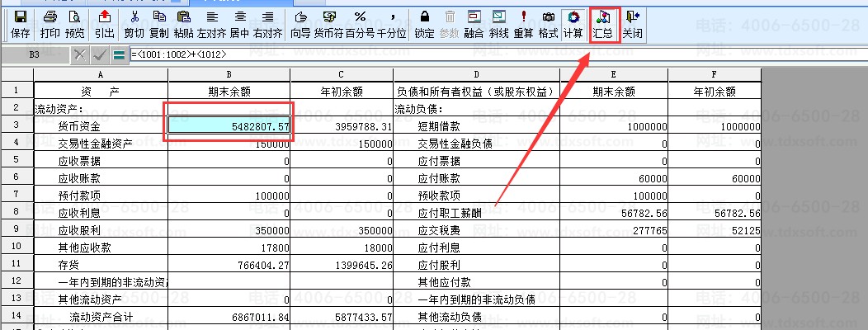
Task: Click the formula bar input field
Action: pos(413,54)
